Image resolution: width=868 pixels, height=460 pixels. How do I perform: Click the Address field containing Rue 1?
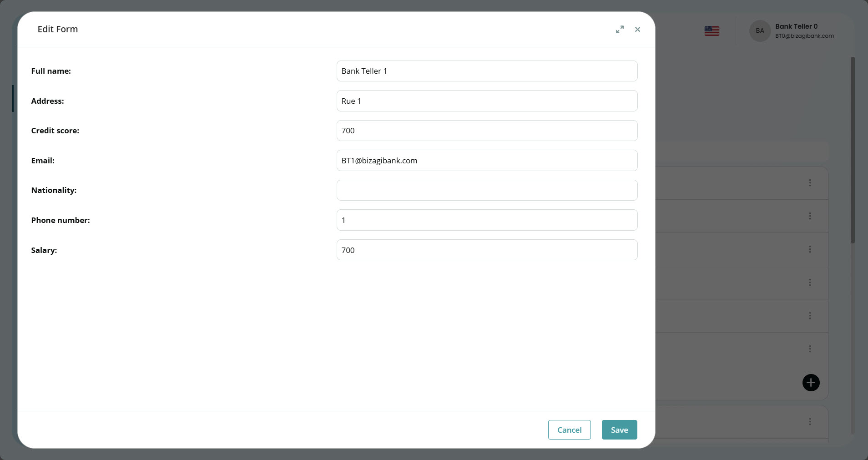486,101
